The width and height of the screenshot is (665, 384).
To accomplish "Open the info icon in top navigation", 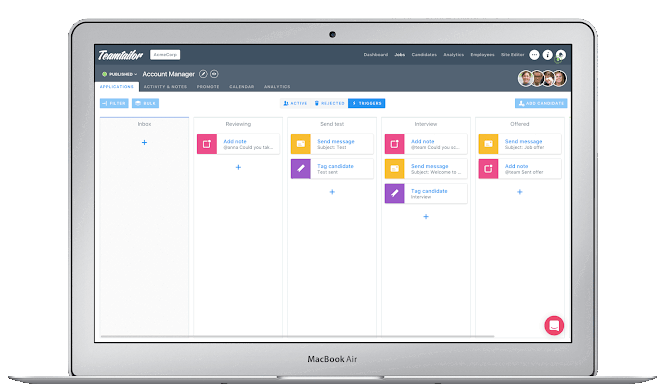I will click(x=548, y=55).
